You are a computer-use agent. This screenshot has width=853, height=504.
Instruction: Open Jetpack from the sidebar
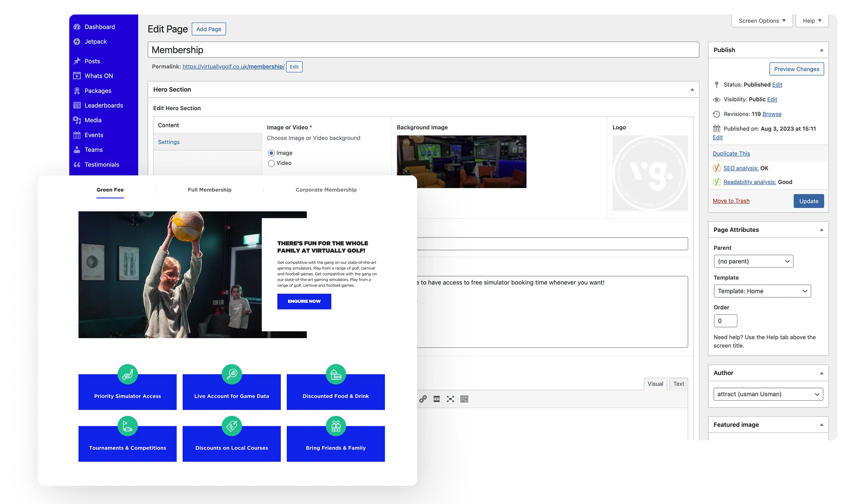click(x=95, y=41)
